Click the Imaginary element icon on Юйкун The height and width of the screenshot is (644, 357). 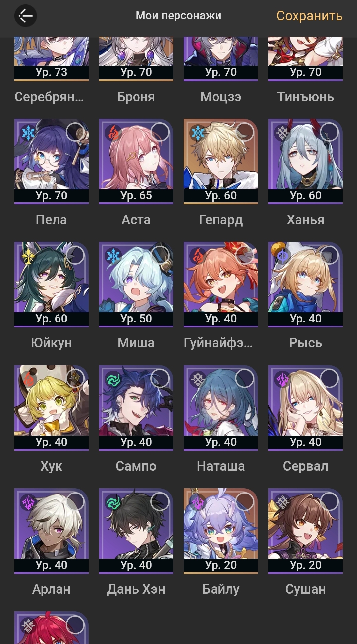coord(28,256)
